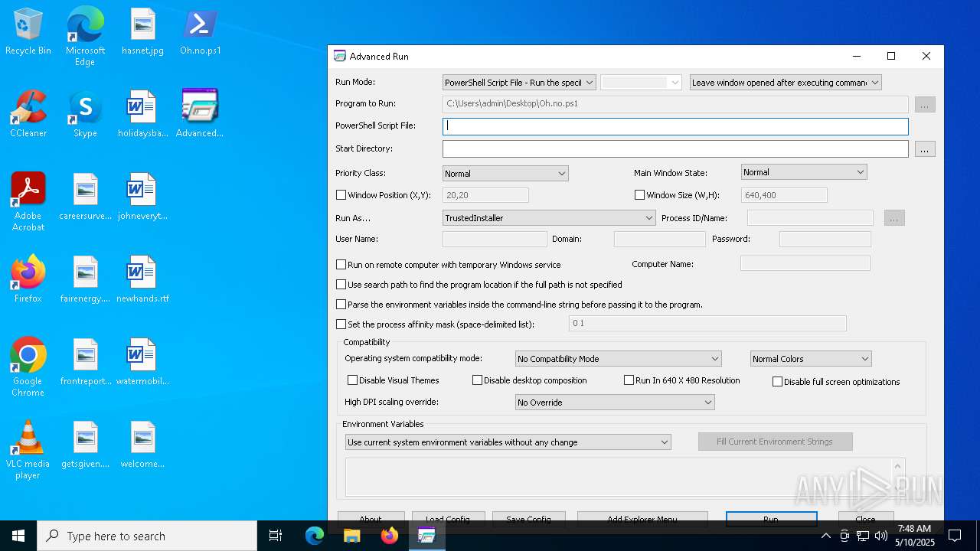
Task: Open the High DPI scaling override dropdown
Action: [x=615, y=403]
